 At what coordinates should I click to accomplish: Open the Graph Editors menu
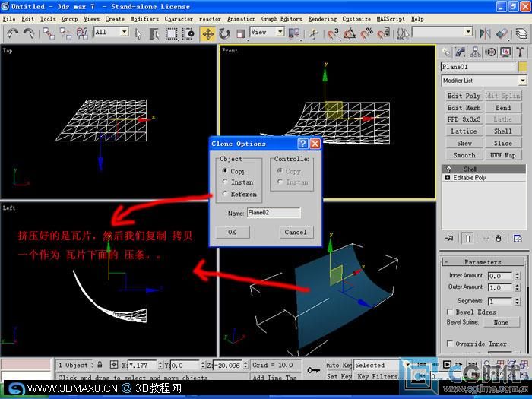(282, 19)
